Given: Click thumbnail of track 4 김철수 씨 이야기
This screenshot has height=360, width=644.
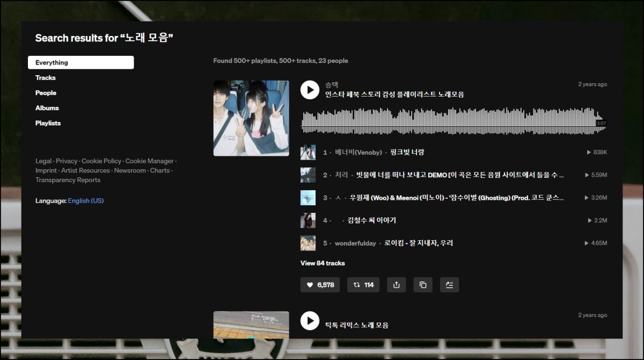Looking at the screenshot, I should (308, 220).
